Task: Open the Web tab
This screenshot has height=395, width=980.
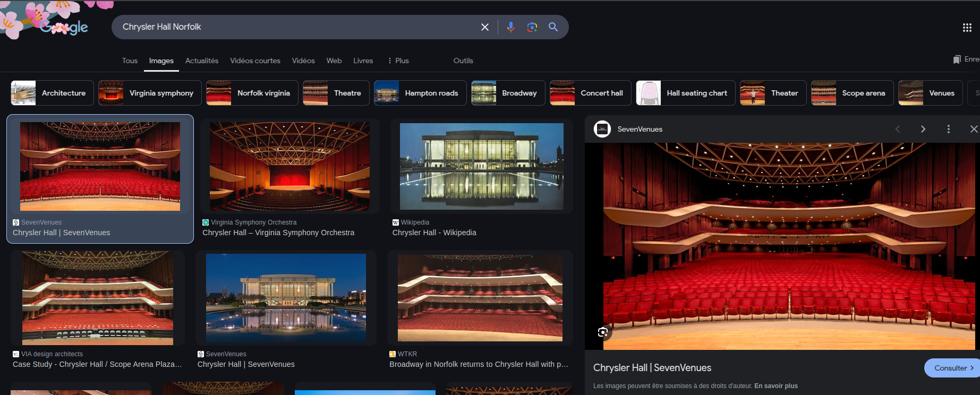Action: (334, 61)
